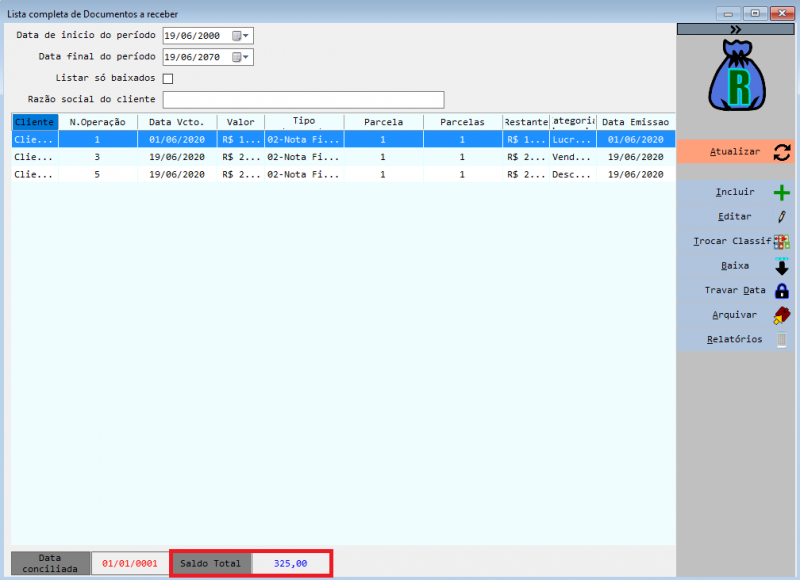Click the Data conciliada date field
Image resolution: width=800 pixels, height=580 pixels.
pyautogui.click(x=129, y=564)
